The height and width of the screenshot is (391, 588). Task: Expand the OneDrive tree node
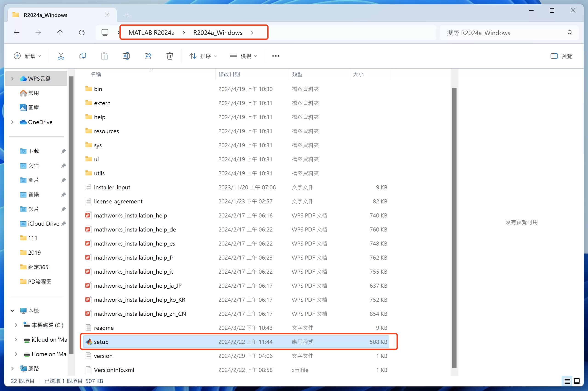click(12, 122)
